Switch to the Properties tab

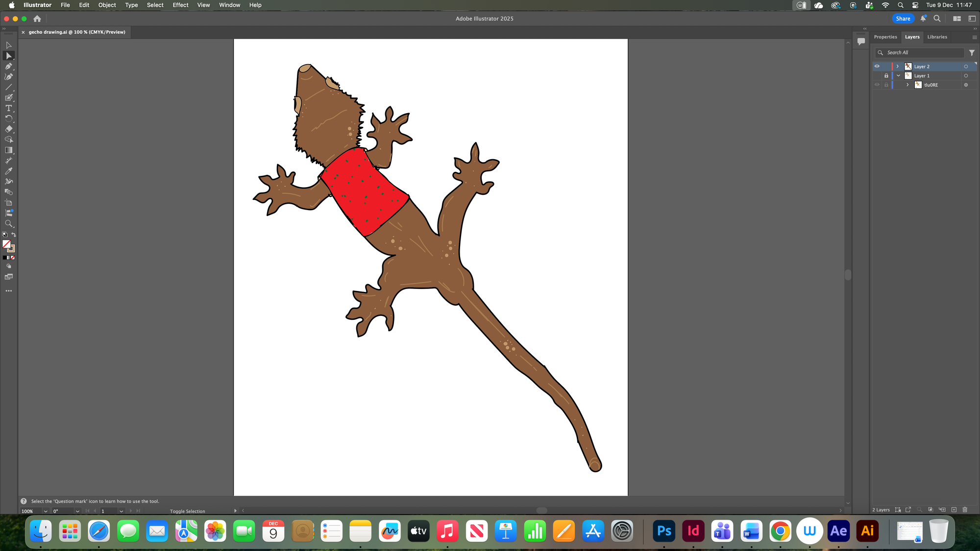[885, 37]
